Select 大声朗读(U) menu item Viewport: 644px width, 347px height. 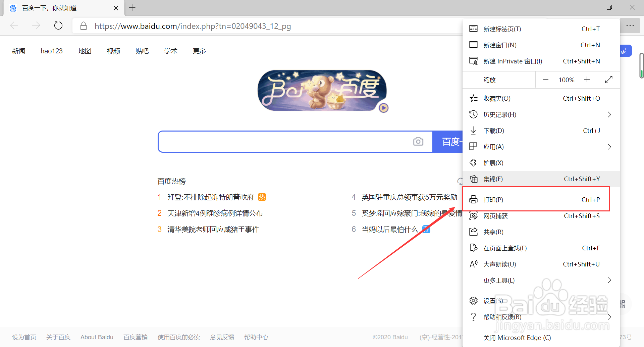coord(541,264)
